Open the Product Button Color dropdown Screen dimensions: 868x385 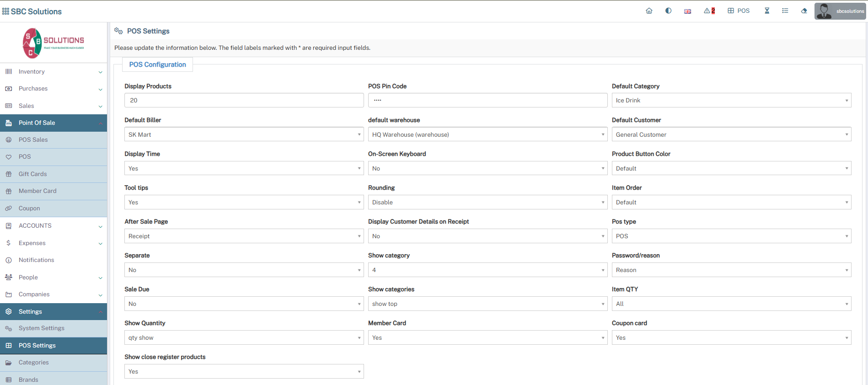(x=731, y=169)
